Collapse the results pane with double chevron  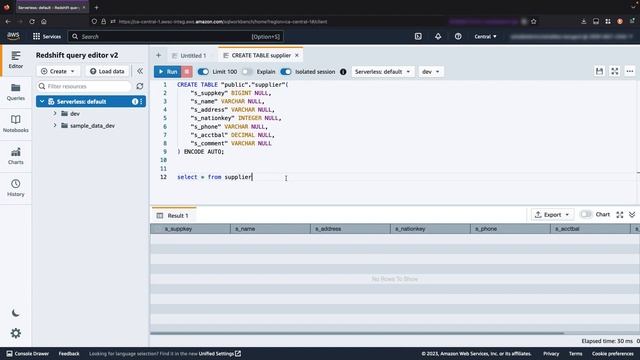[632, 215]
